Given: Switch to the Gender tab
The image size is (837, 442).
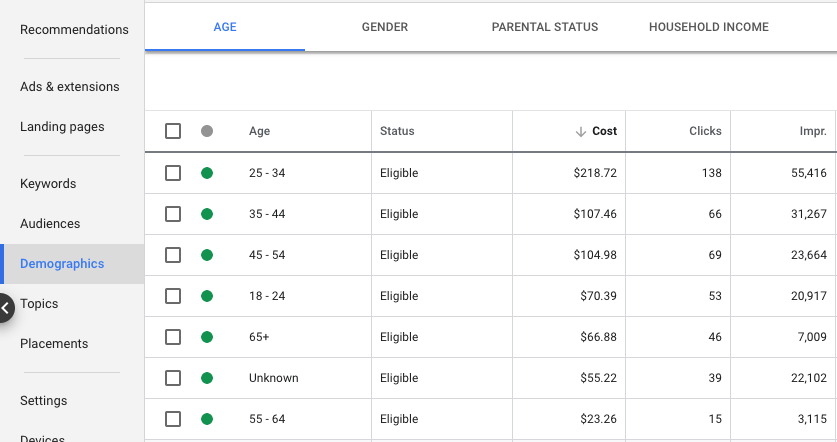Looking at the screenshot, I should click(385, 27).
